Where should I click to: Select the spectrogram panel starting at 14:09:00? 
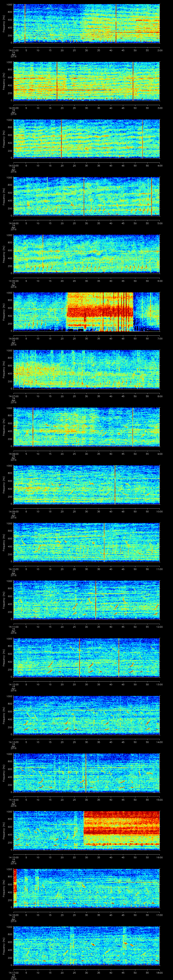point(87,485)
